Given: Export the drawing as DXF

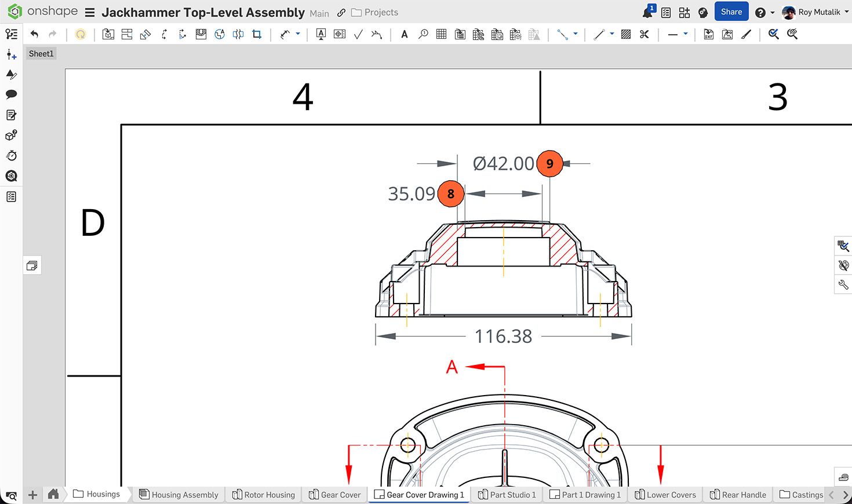Looking at the screenshot, I should pos(708,34).
